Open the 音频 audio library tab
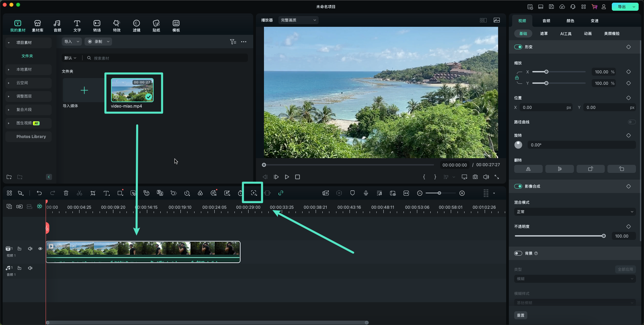 pos(57,26)
